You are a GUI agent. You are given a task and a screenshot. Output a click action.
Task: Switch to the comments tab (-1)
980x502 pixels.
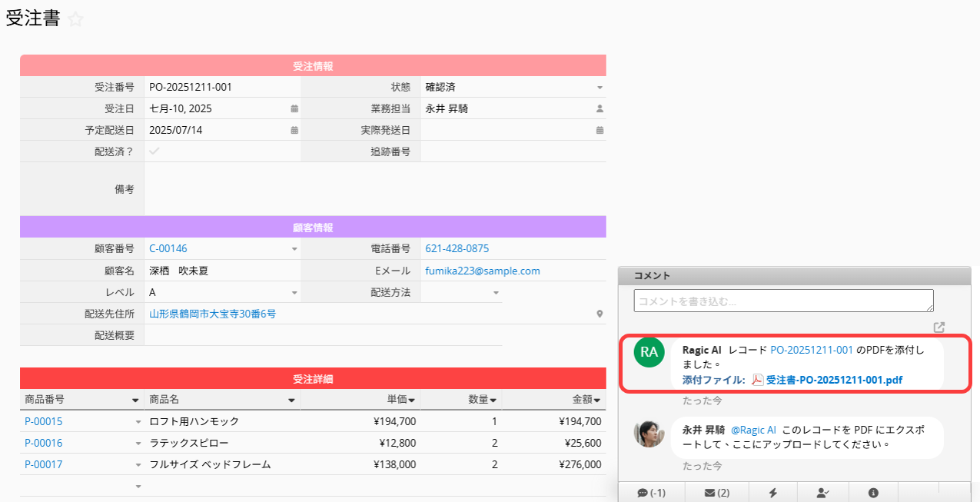(x=651, y=493)
